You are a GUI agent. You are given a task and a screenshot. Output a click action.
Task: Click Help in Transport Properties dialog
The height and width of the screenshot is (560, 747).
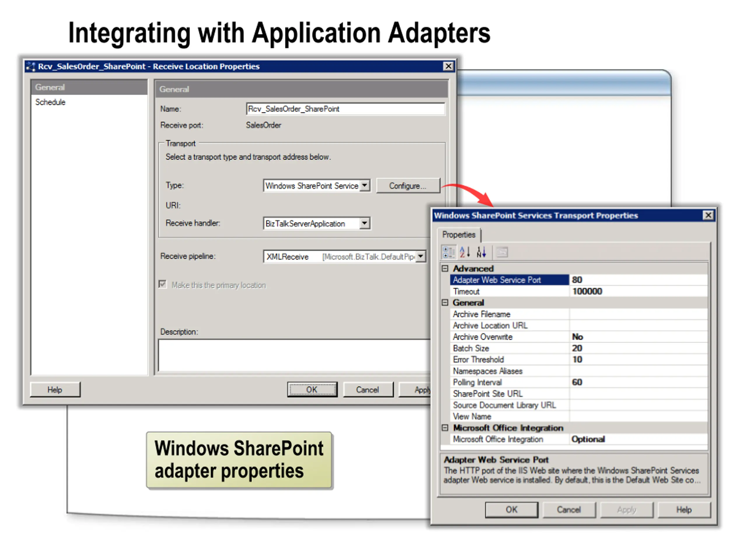(x=684, y=510)
